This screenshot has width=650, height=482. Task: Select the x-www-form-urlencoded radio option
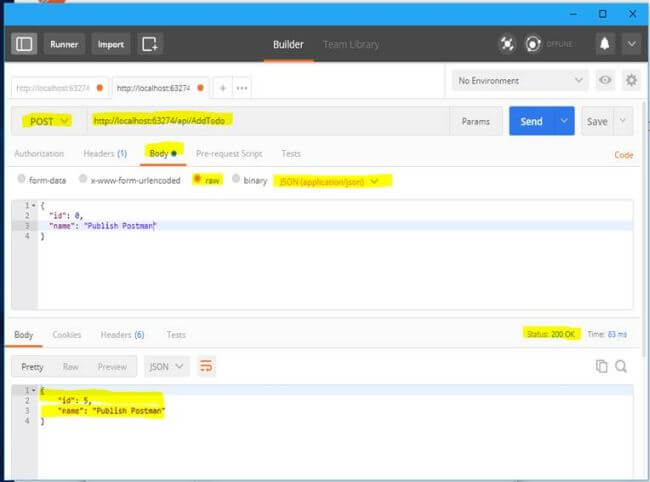[x=83, y=179]
